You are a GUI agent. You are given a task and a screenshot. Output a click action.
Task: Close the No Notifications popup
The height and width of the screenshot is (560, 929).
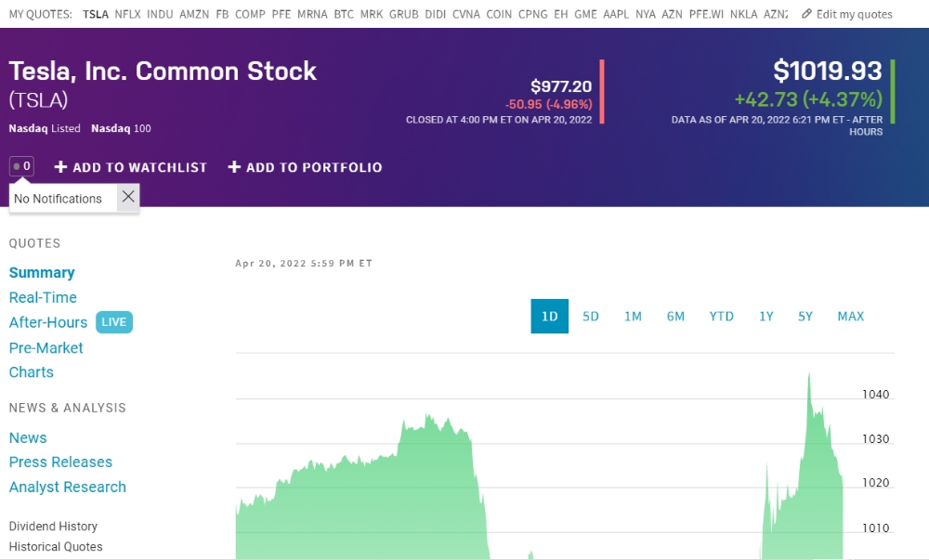click(x=128, y=197)
